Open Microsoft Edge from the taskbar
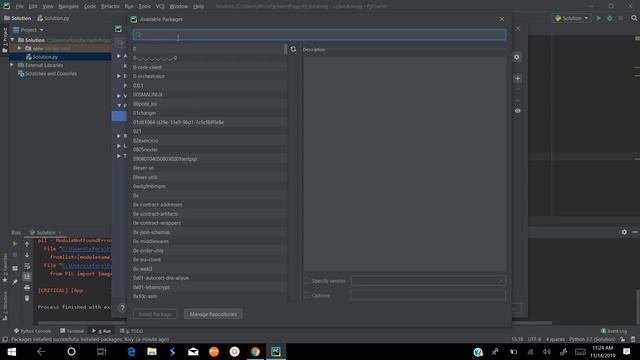This screenshot has width=640, height=360. coord(131,352)
